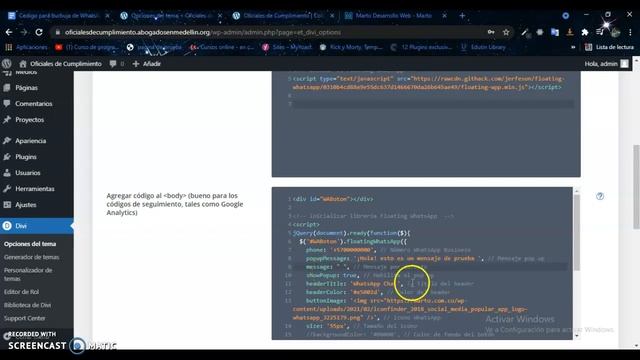This screenshot has height=360, width=640.
Task: Open a new browser tab
Action: click(x=462, y=16)
